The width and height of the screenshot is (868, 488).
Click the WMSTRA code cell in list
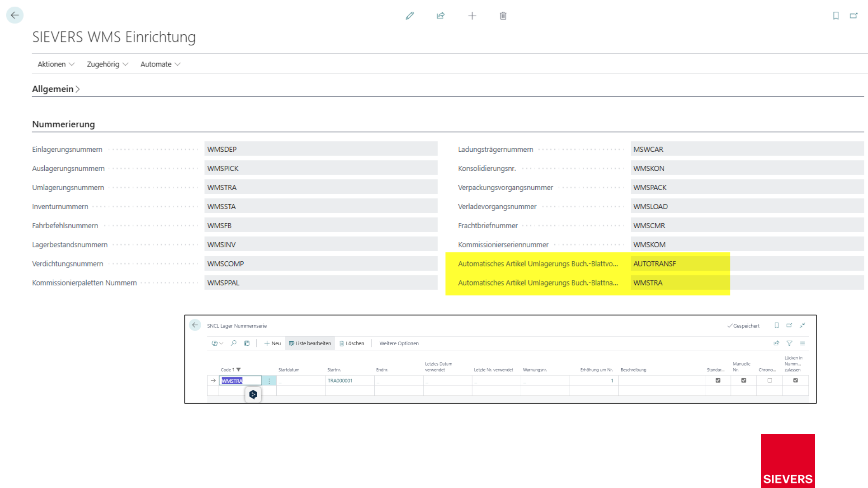[241, 381]
